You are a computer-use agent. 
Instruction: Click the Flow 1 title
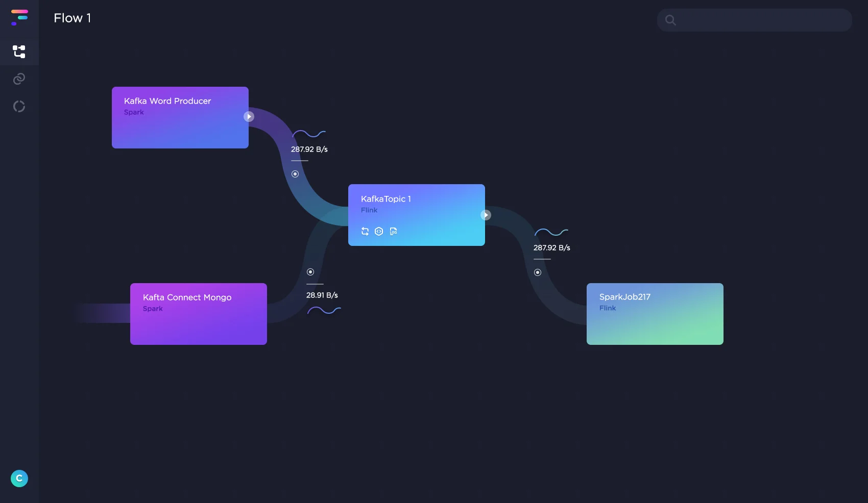73,18
